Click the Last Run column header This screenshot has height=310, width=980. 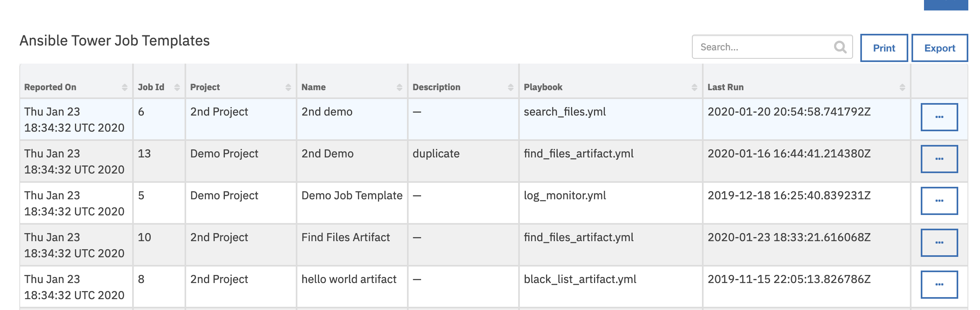pyautogui.click(x=807, y=82)
